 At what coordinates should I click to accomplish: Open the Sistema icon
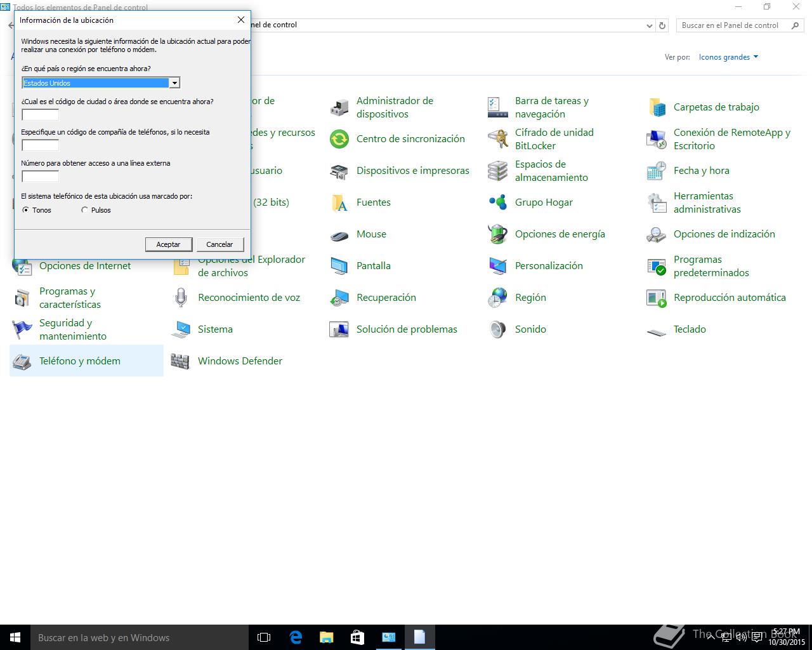(x=181, y=329)
